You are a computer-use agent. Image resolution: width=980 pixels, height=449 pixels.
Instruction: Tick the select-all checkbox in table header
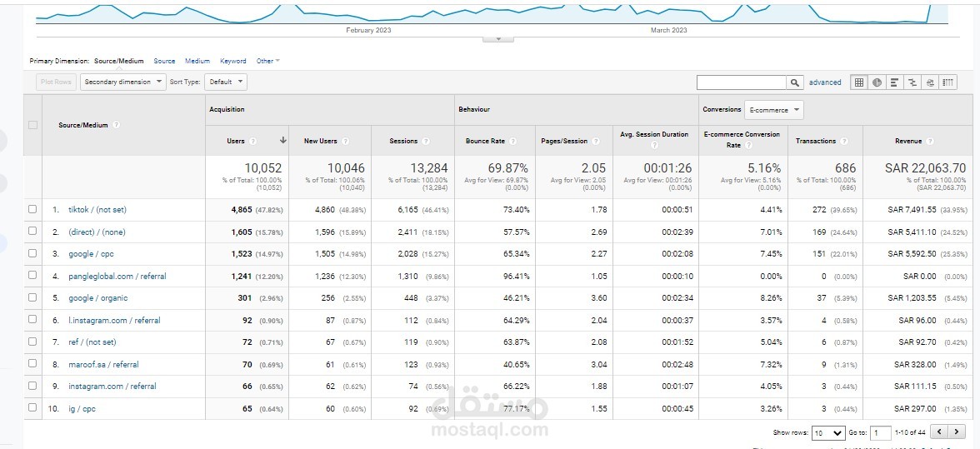33,125
